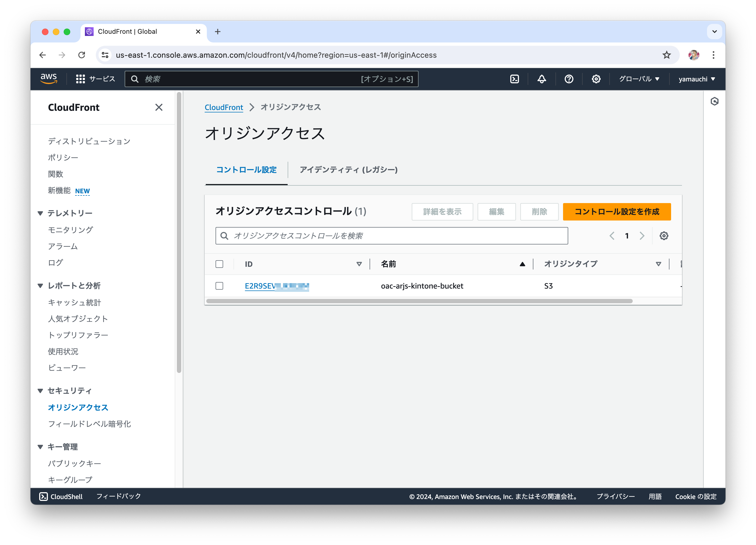Open モニタリング in the sidebar
Screen dimensions: 756x545
click(70, 229)
